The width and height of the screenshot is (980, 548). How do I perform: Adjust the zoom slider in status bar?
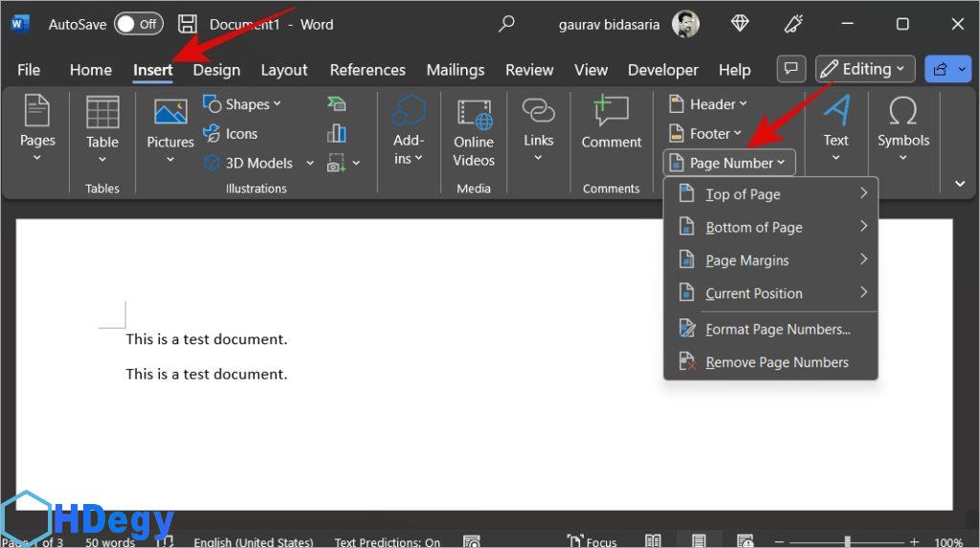(x=847, y=541)
